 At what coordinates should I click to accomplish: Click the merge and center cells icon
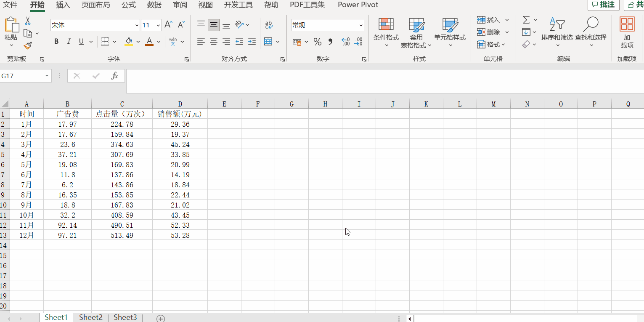click(268, 42)
